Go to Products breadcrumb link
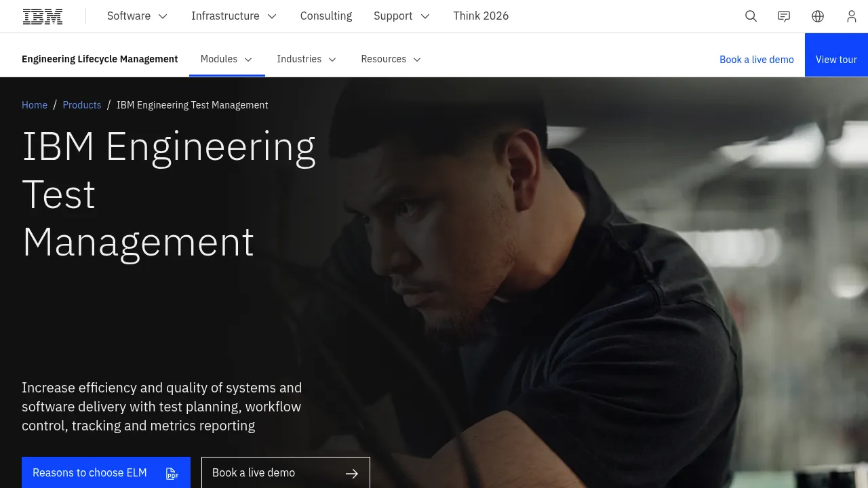The width and height of the screenshot is (868, 488). point(82,105)
